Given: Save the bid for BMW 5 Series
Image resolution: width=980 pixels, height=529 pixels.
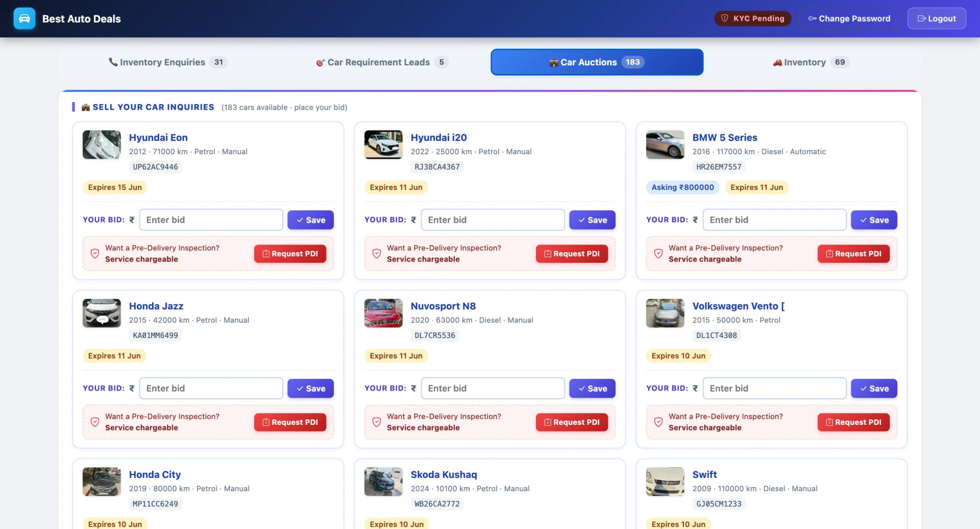Looking at the screenshot, I should [x=874, y=220].
